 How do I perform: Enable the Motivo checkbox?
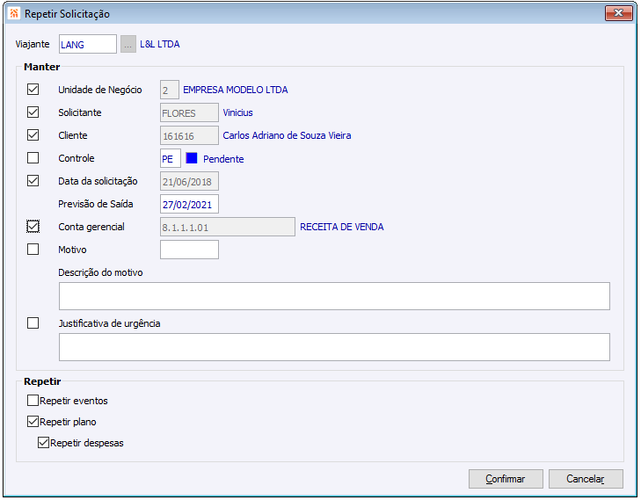33,249
